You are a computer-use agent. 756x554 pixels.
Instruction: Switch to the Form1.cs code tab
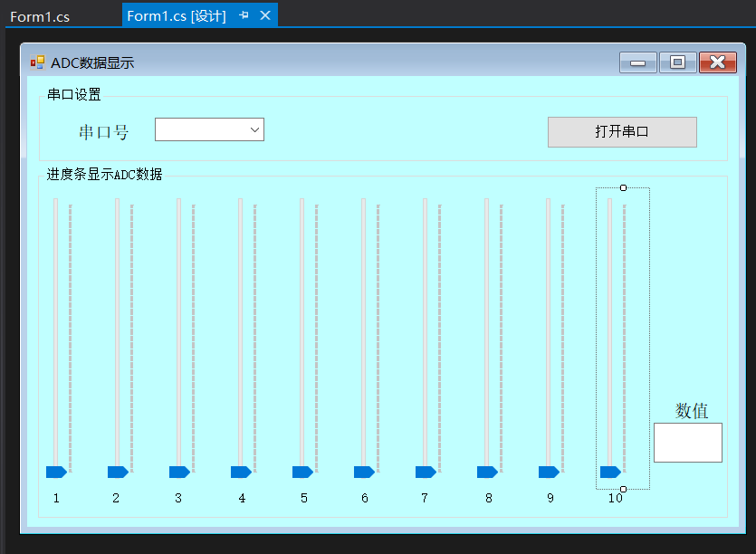pyautogui.click(x=40, y=17)
